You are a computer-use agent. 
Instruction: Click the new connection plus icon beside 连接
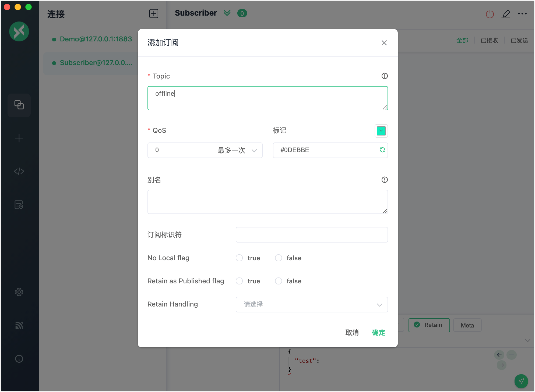pyautogui.click(x=154, y=13)
